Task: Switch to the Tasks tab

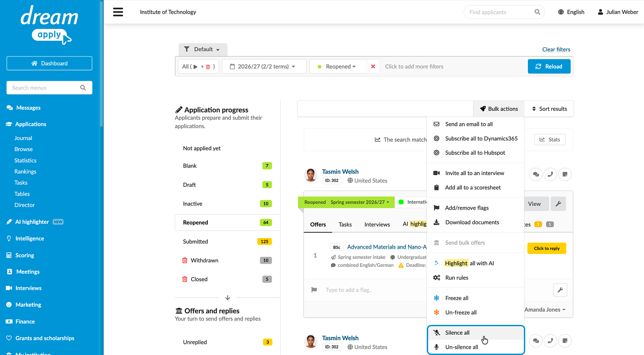Action: pos(345,224)
